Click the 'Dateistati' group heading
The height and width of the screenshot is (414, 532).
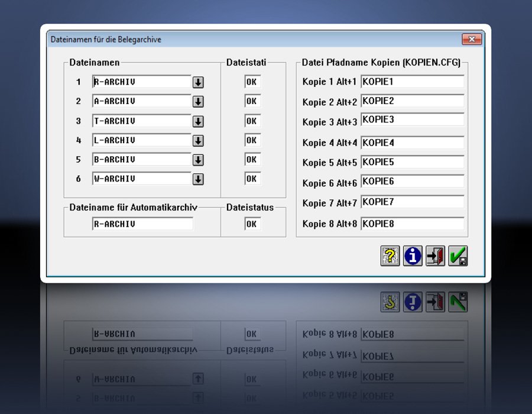(246, 63)
